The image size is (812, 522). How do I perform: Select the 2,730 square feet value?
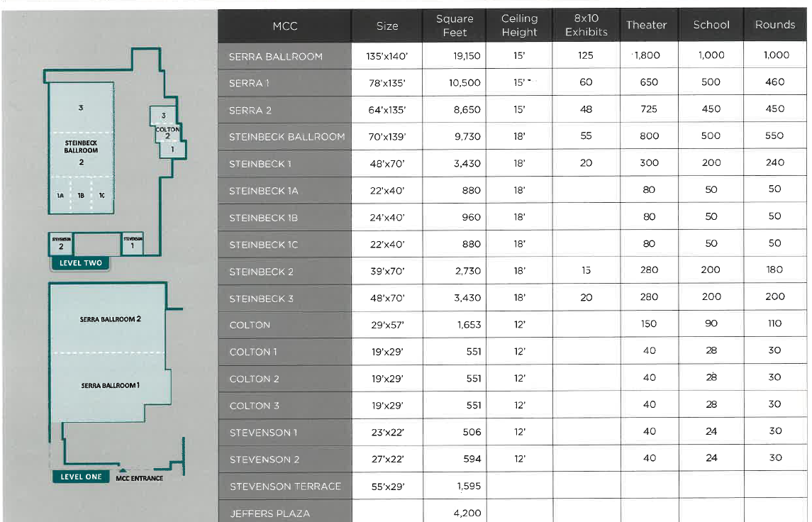[x=467, y=271]
